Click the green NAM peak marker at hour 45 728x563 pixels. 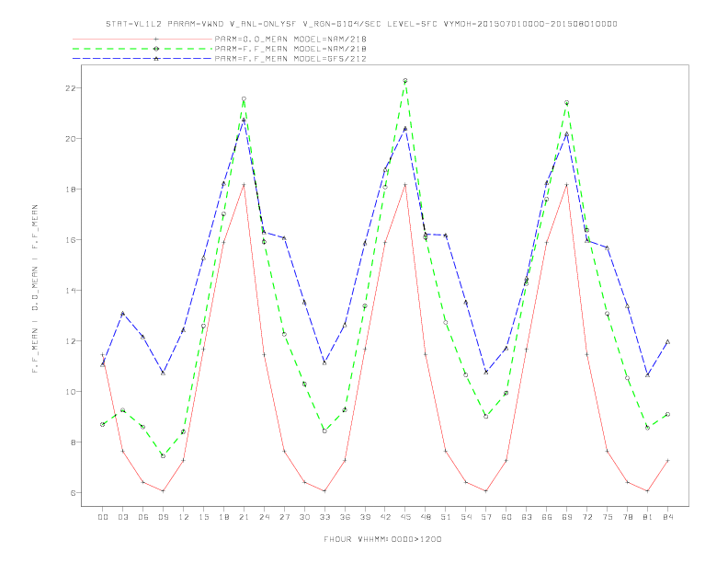click(405, 81)
